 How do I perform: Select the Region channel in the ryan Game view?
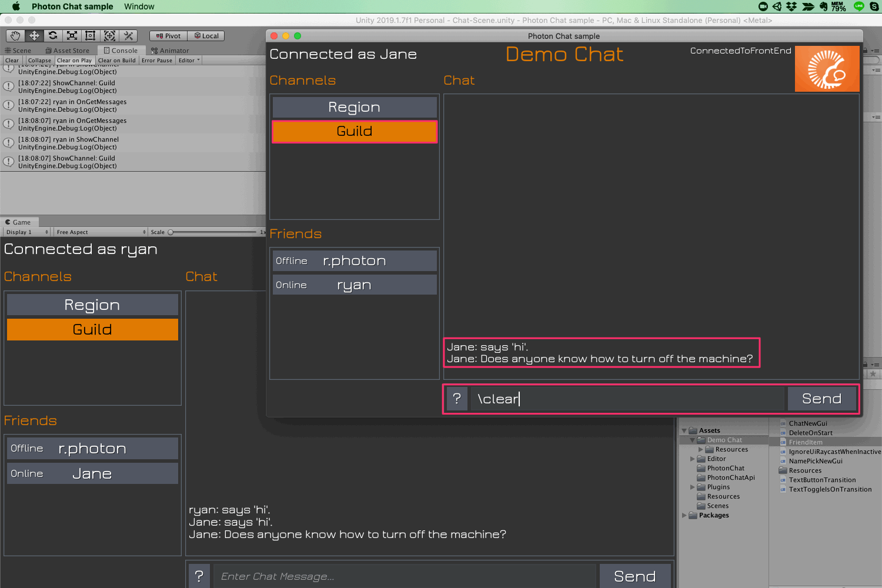[92, 305]
